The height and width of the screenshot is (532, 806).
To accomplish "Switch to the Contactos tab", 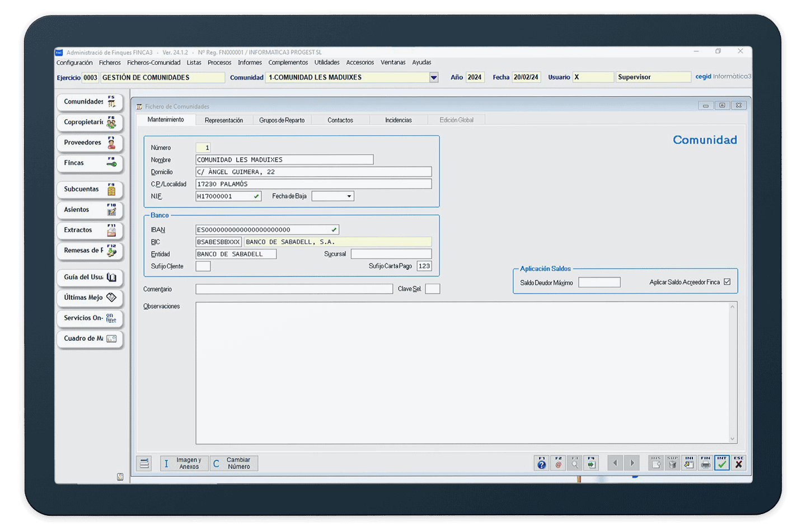I will coord(340,120).
